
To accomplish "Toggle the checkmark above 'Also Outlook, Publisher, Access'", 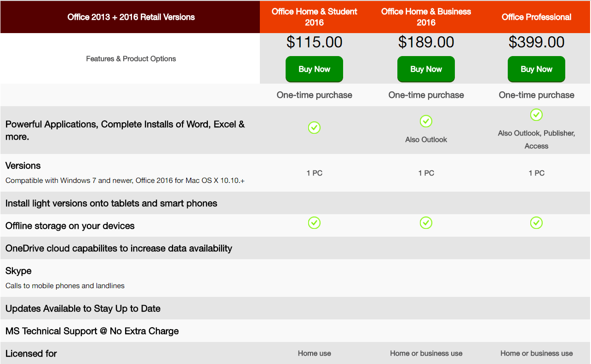I will point(536,115).
